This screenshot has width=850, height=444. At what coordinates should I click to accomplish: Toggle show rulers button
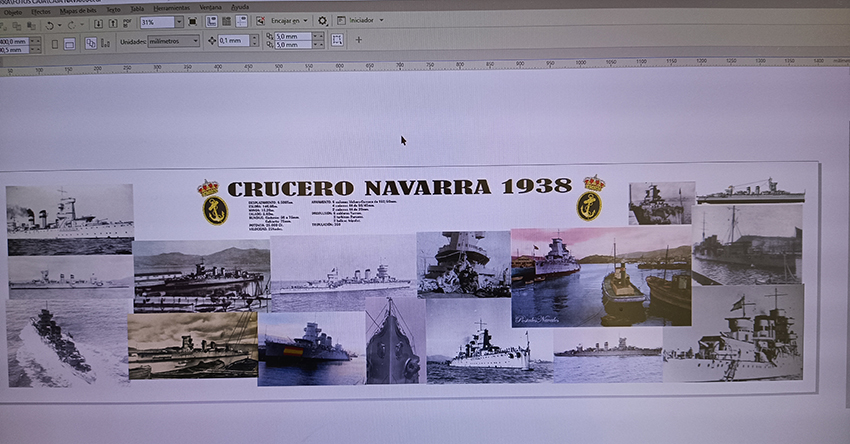point(212,21)
